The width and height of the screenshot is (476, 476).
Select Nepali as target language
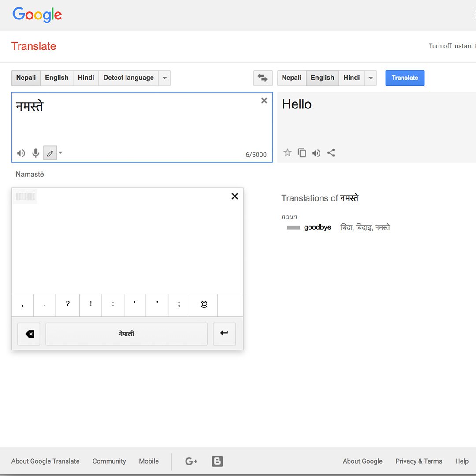(291, 78)
